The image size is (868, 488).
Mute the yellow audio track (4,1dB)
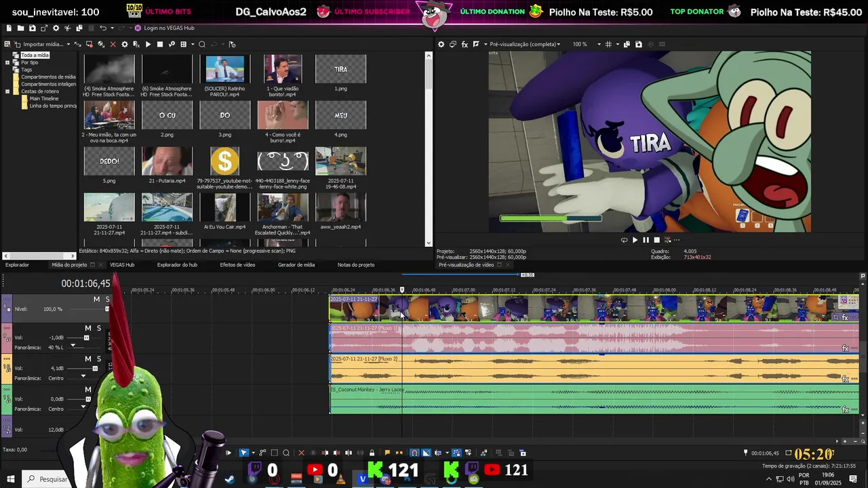click(88, 359)
